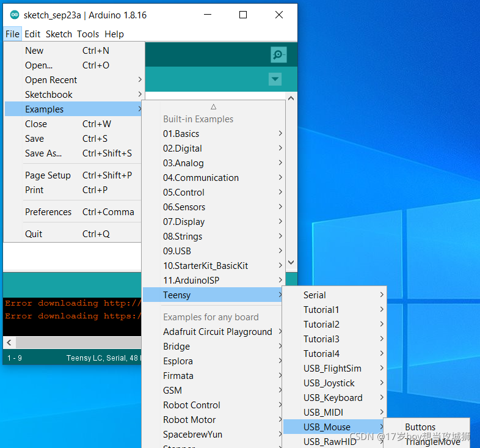Expand the 06.Sensors examples submenu
Image resolution: width=480 pixels, height=448 pixels.
213,207
